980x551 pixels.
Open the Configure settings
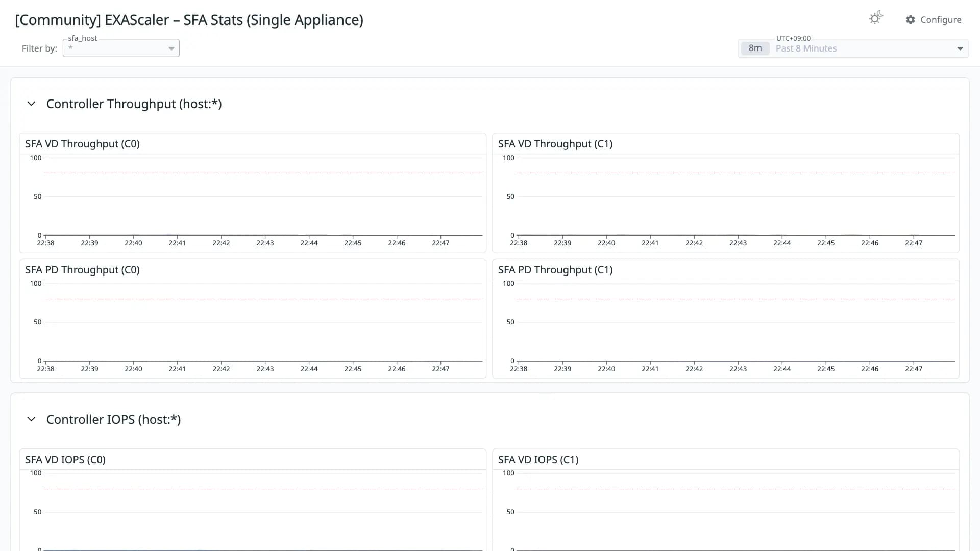[x=934, y=20]
